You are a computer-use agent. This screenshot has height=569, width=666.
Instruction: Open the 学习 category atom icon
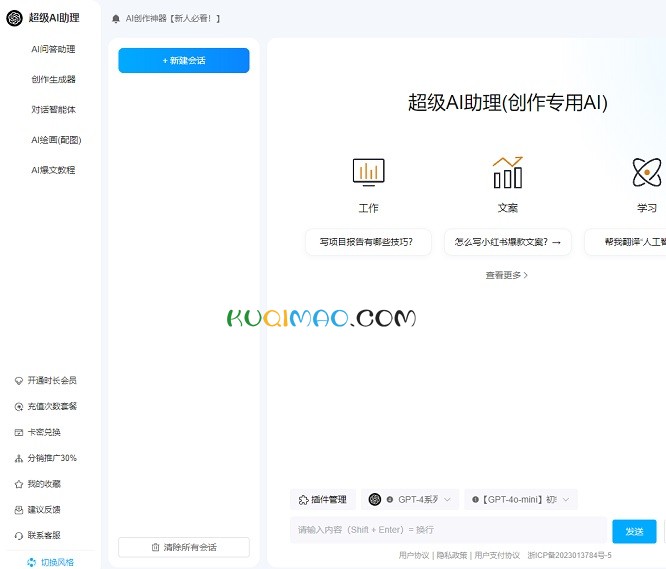(x=647, y=172)
